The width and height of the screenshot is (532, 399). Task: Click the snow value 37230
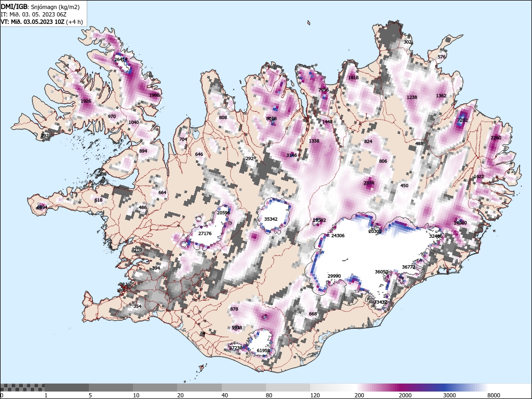(x=236, y=348)
